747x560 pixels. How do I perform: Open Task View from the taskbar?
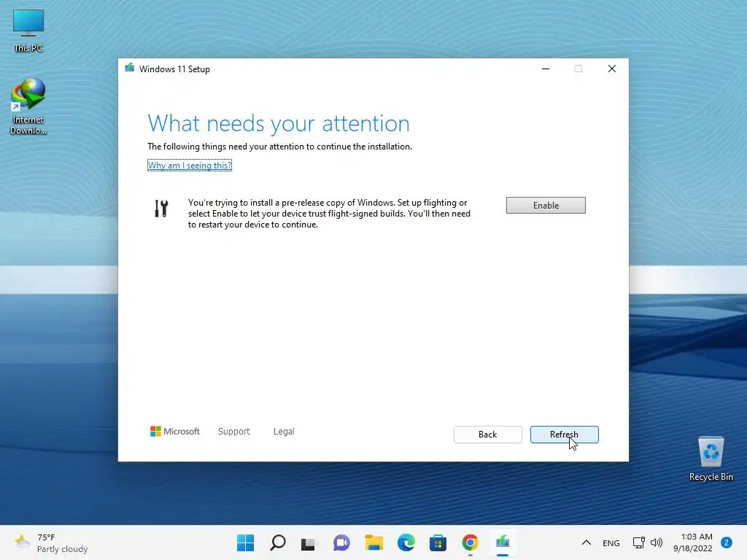pyautogui.click(x=309, y=542)
